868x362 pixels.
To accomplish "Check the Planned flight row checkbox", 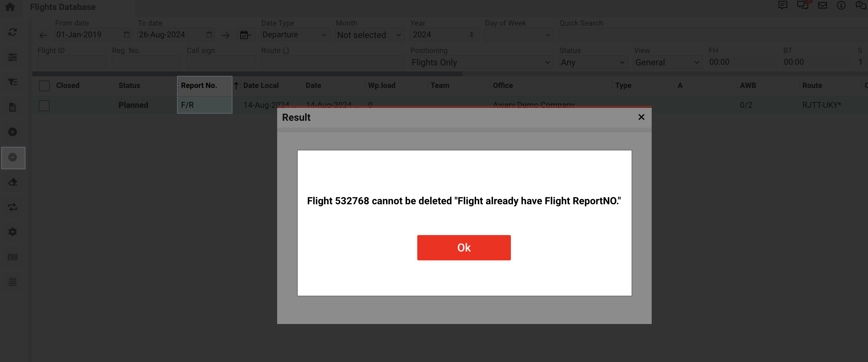I will pos(44,105).
